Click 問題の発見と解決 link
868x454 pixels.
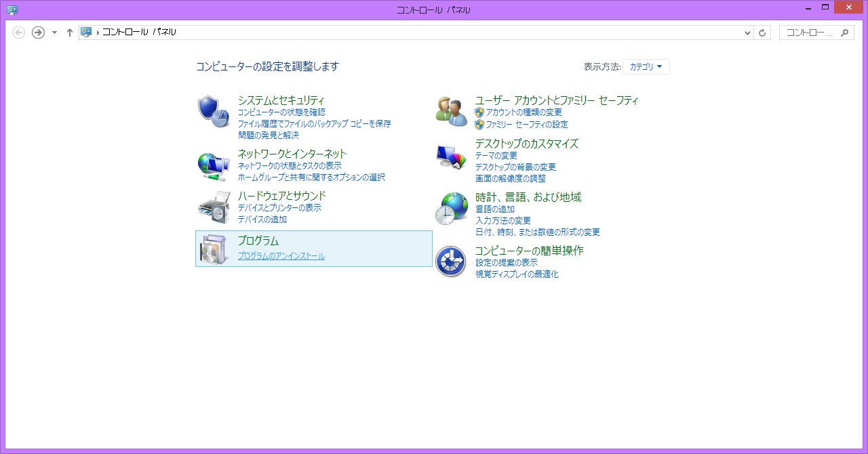pos(268,136)
